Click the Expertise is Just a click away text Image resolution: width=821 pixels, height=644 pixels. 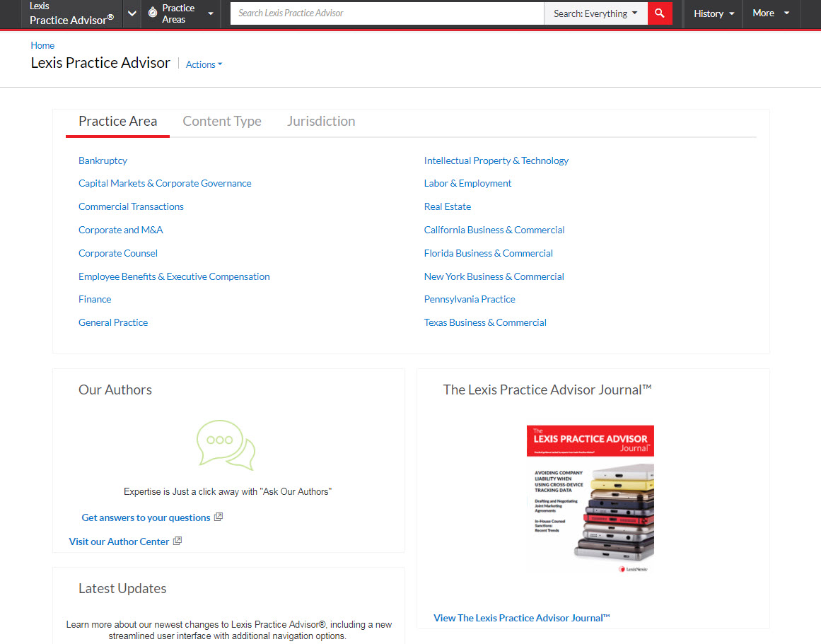(228, 491)
